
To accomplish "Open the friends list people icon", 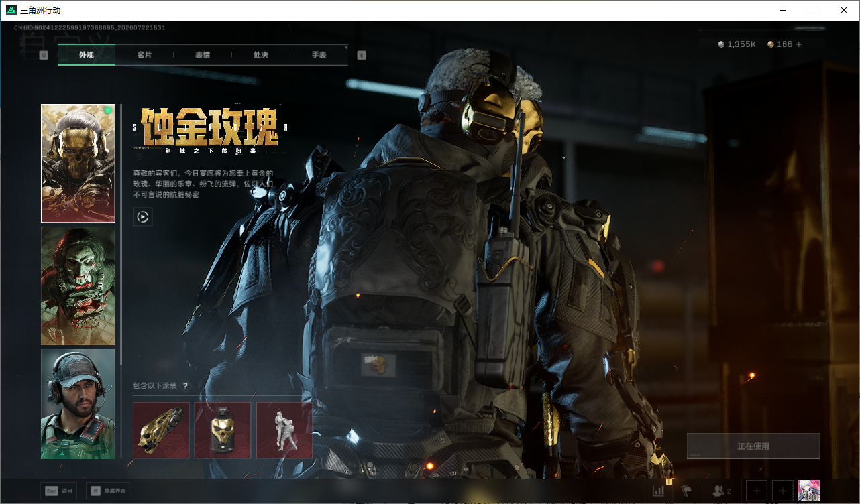I will pos(721,491).
